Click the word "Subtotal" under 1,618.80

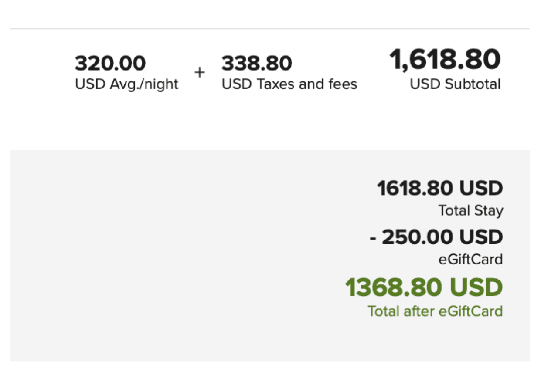472,84
